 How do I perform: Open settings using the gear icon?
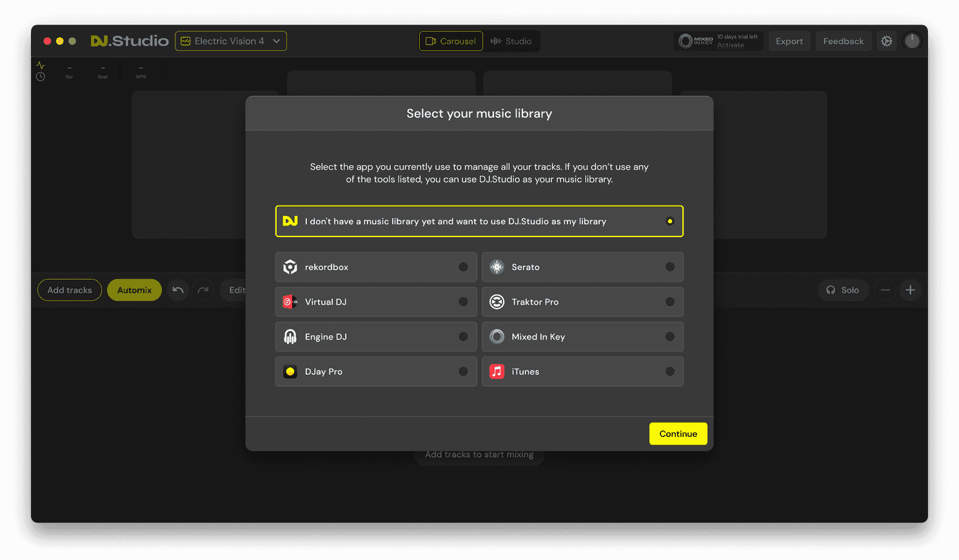pyautogui.click(x=886, y=41)
